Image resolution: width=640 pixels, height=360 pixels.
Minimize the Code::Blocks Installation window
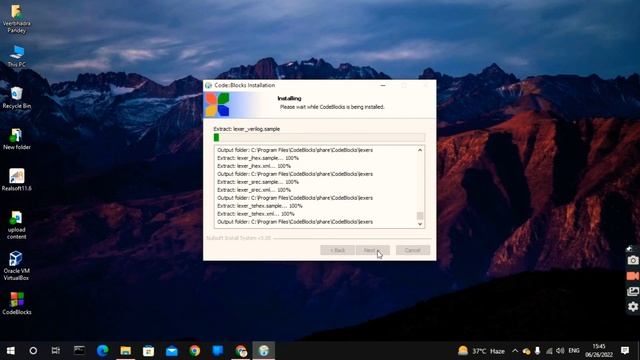pyautogui.click(x=383, y=85)
